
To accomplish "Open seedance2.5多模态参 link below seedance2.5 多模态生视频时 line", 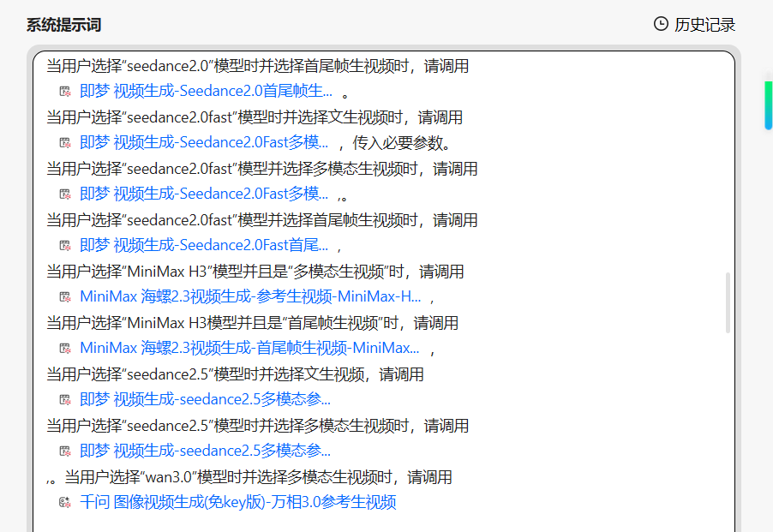I will [205, 451].
